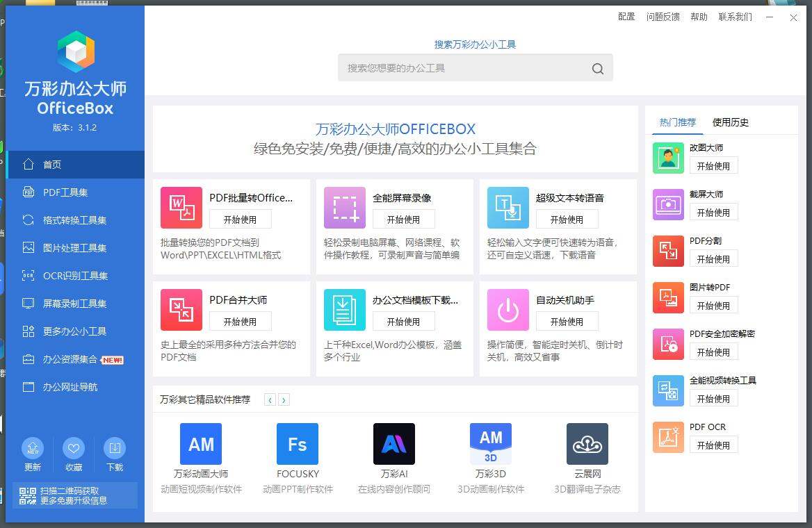The height and width of the screenshot is (528, 812).
Task: Click the 改图大师 icon in recommendations
Action: [668, 158]
